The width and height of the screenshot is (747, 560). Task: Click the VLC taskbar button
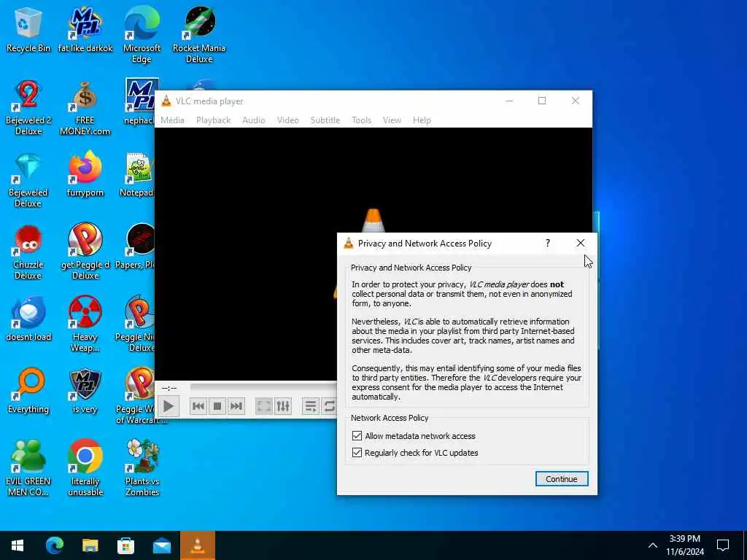198,545
